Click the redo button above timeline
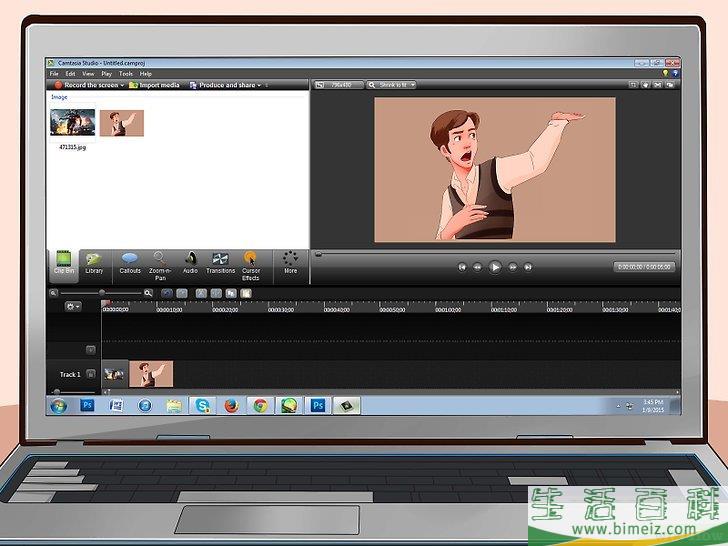728x546 pixels. click(x=182, y=293)
